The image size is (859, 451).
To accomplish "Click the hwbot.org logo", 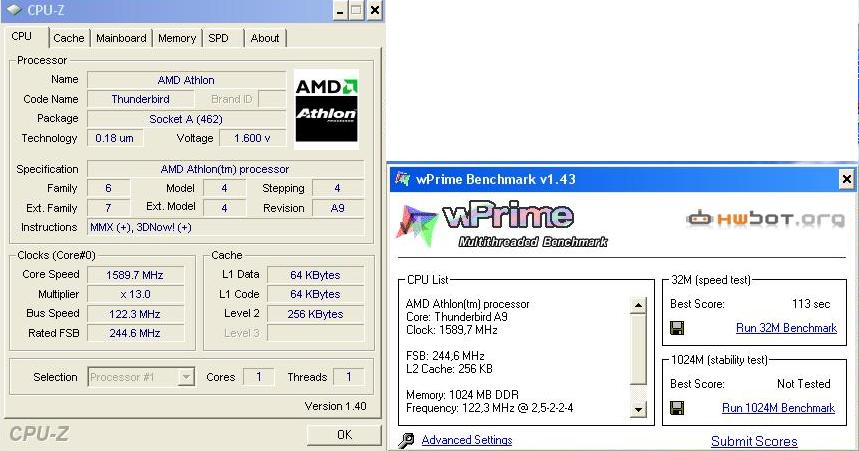I will pos(765,219).
